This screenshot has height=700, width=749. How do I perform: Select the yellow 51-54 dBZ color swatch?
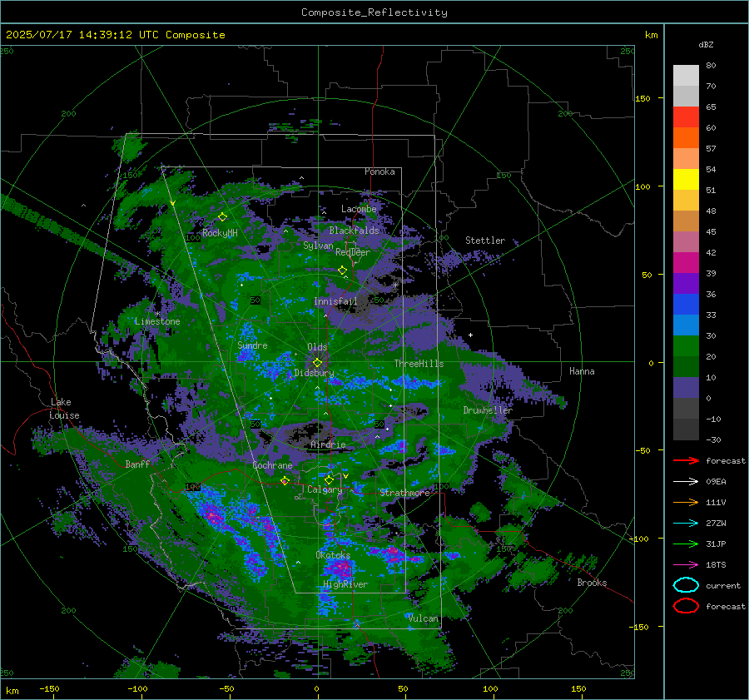(x=686, y=180)
